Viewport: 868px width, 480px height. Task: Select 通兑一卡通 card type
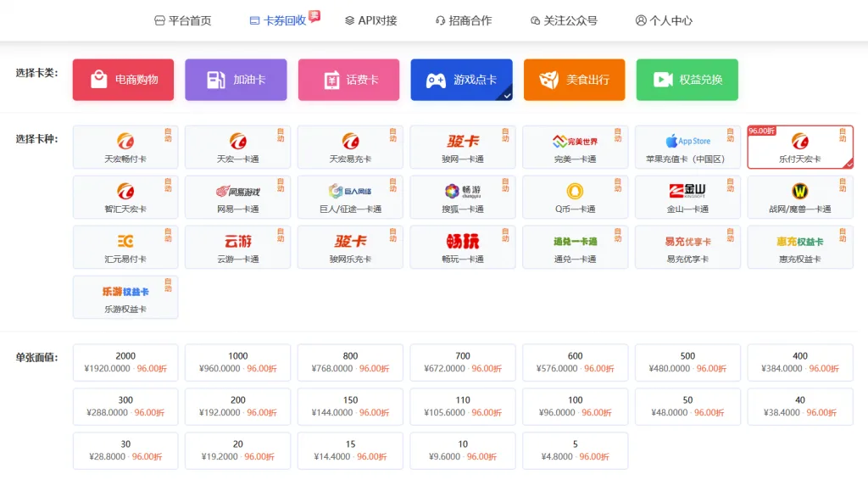click(576, 248)
